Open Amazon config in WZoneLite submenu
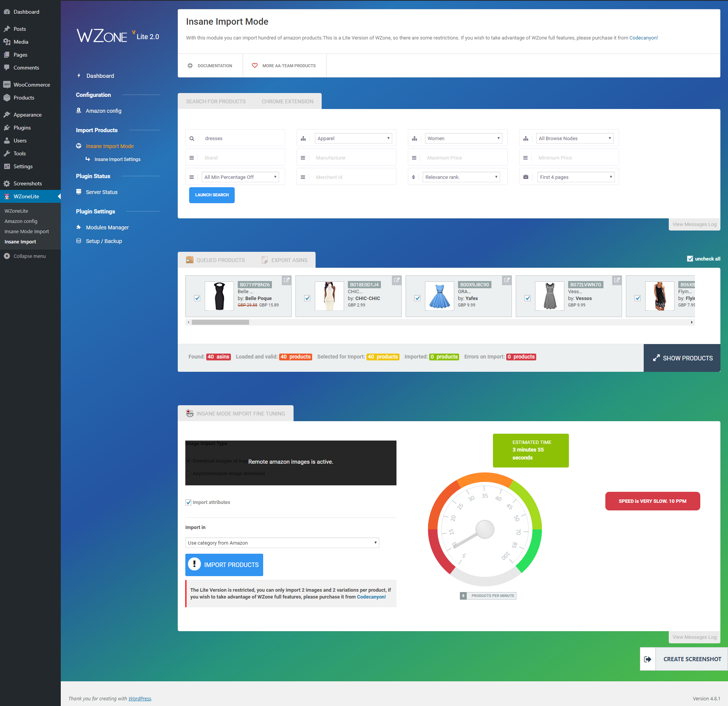 [21, 221]
